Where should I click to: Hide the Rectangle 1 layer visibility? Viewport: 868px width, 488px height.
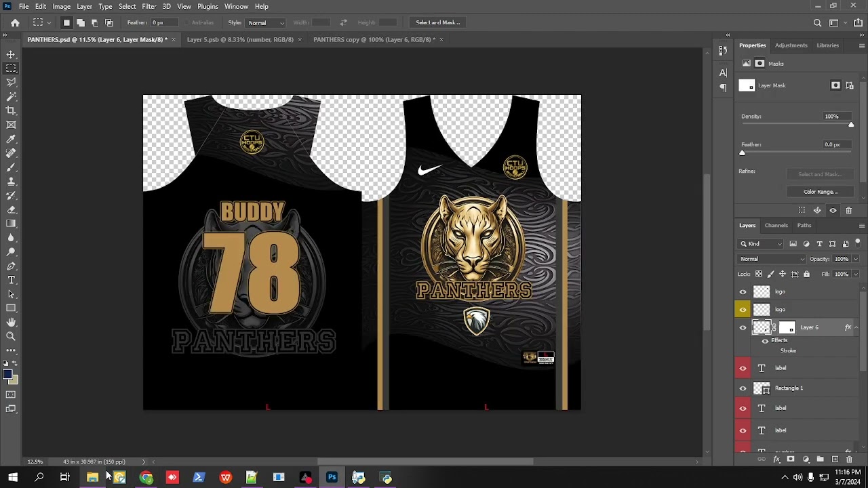pyautogui.click(x=743, y=388)
